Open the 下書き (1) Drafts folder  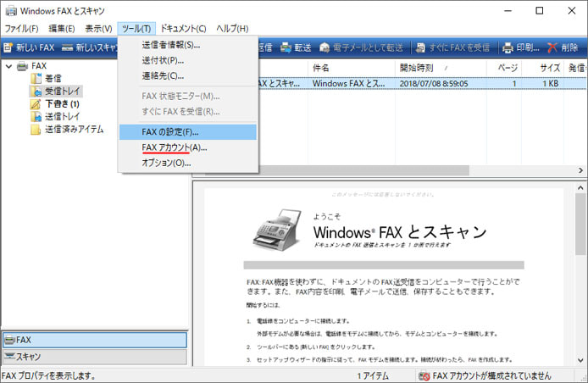coord(55,104)
